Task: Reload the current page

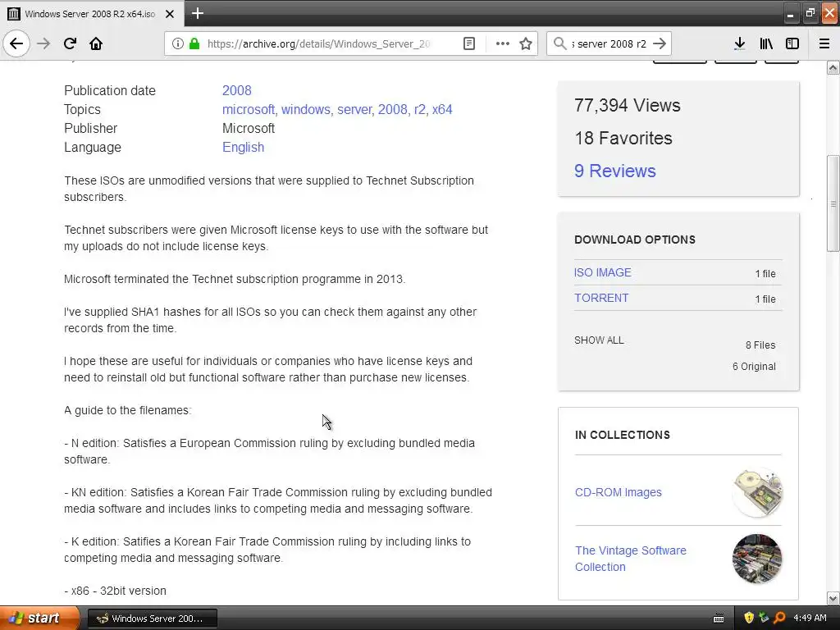Action: 70,43
